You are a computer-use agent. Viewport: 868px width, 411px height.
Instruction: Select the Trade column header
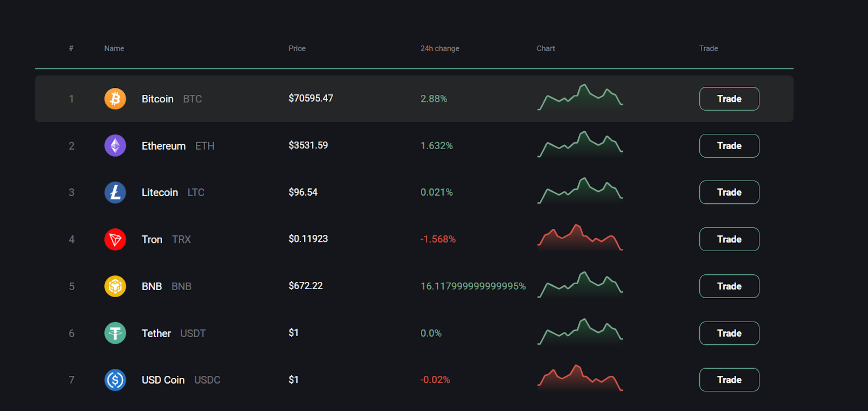709,48
